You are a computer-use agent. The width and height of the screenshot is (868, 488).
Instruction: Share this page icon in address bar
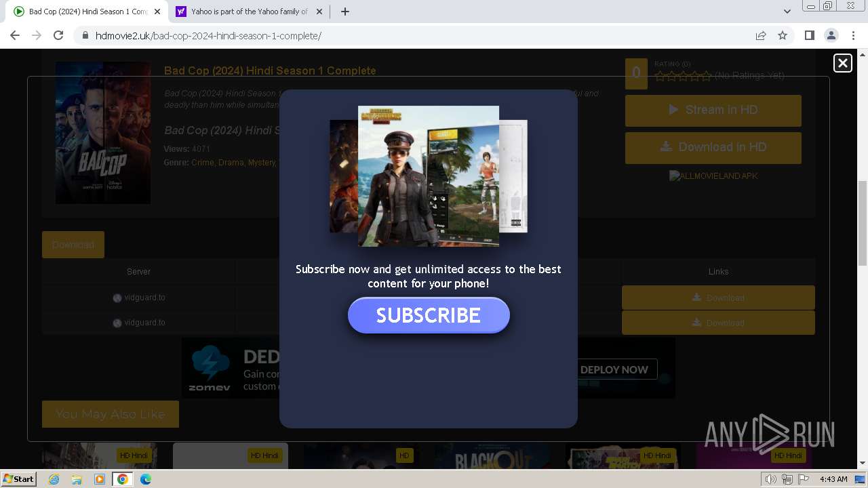[761, 35]
